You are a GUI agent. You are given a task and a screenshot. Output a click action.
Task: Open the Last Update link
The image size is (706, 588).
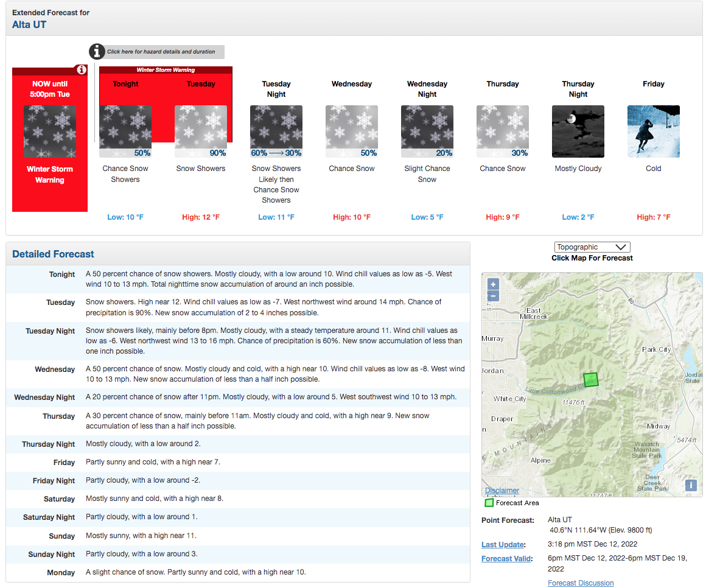503,544
